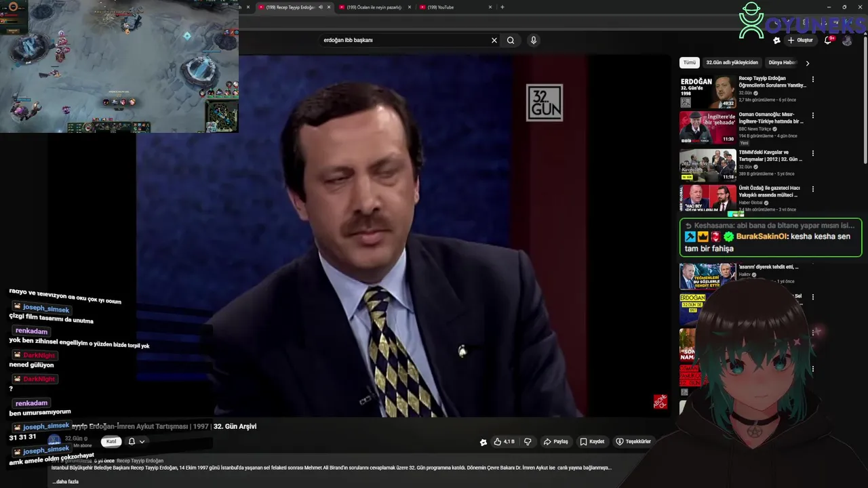Image resolution: width=868 pixels, height=488 pixels.
Task: Open title Recep Tayyip Erdoğan Öğrencilerin Sorularını
Action: click(772, 82)
